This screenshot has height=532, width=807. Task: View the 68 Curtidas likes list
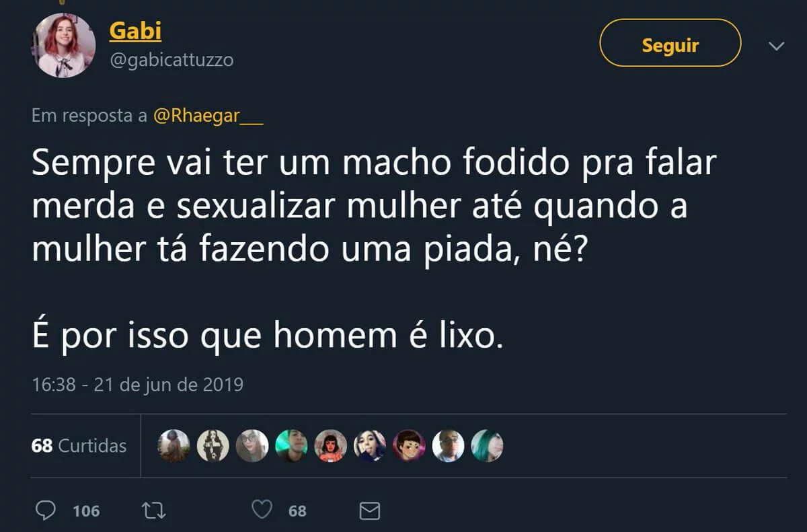[79, 445]
